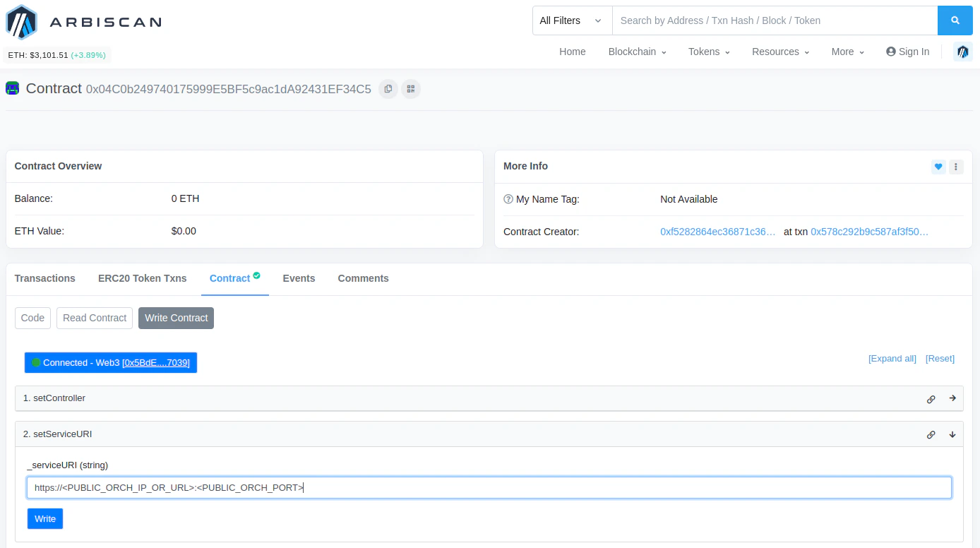
Task: Click the Reset link
Action: pos(940,359)
